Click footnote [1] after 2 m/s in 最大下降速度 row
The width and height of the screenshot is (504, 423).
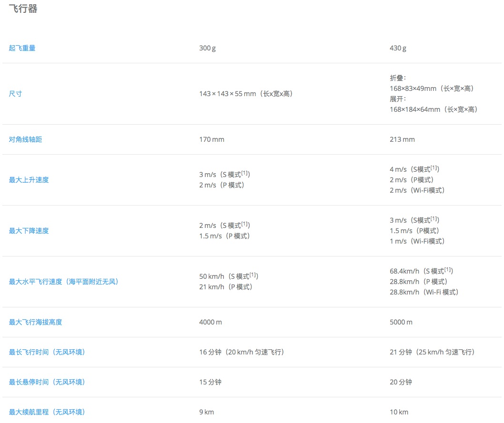245,224
